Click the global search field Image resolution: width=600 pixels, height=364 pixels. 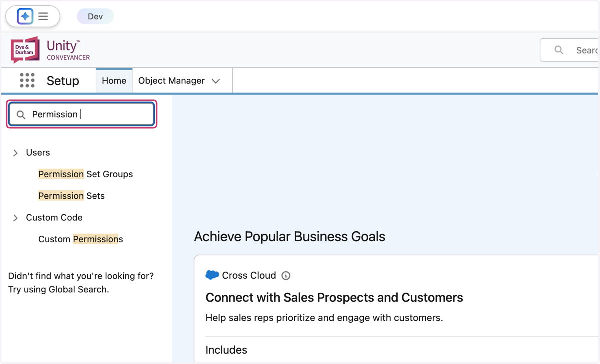click(570, 50)
